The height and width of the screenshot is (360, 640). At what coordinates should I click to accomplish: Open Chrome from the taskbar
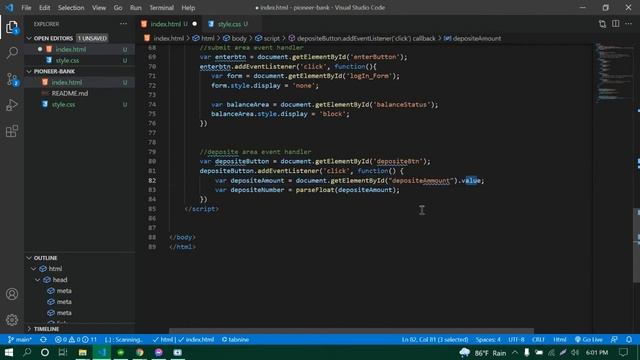click(140, 352)
